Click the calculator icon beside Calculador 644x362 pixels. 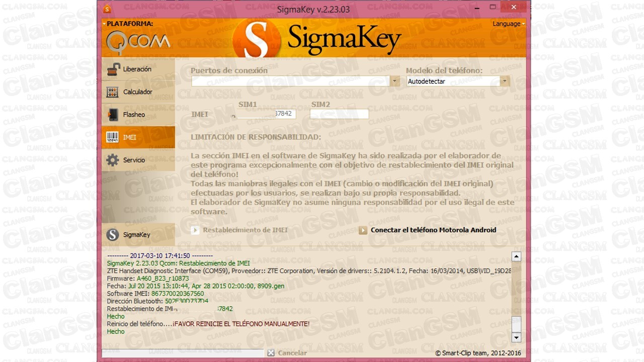[x=113, y=92]
